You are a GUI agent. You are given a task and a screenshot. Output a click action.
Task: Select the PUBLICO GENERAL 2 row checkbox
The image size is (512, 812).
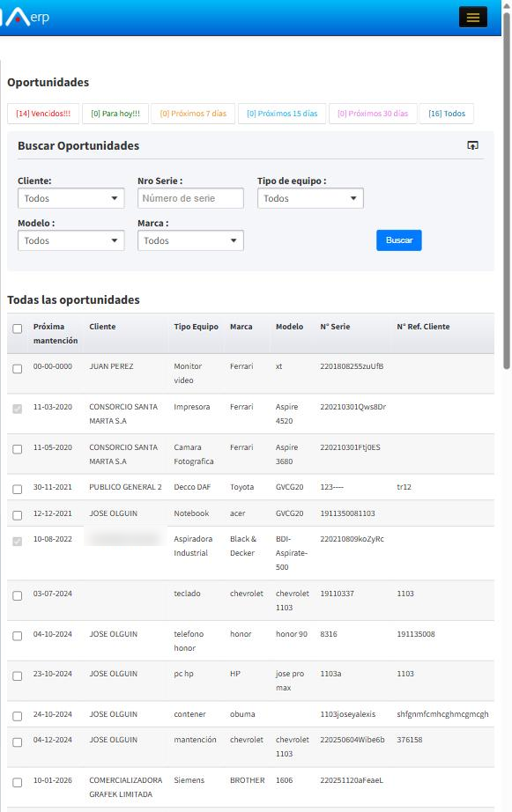[17, 490]
